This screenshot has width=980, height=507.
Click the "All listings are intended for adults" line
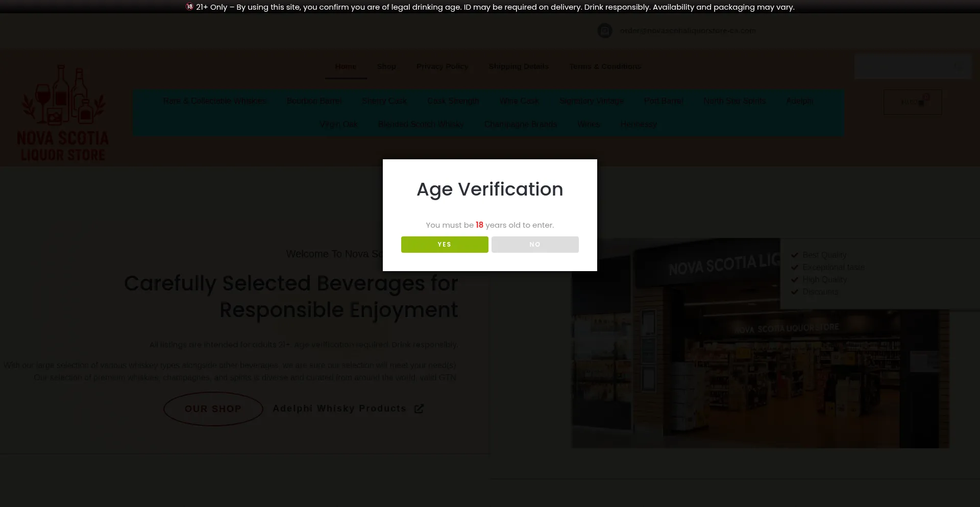304,345
